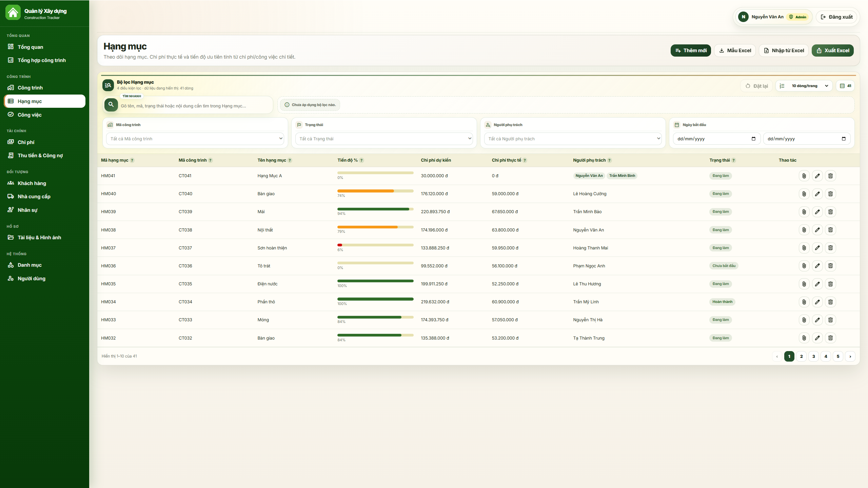The image size is (868, 488).
Task: Open attachment icon for HM037
Action: coord(804,248)
